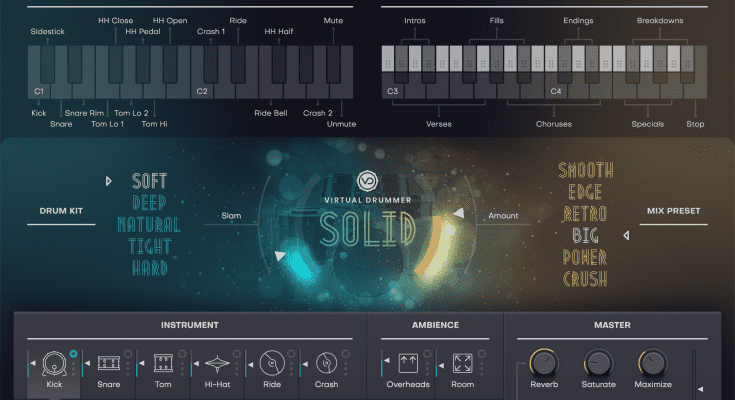
Task: Select the Snare instrument icon
Action: tap(107, 363)
